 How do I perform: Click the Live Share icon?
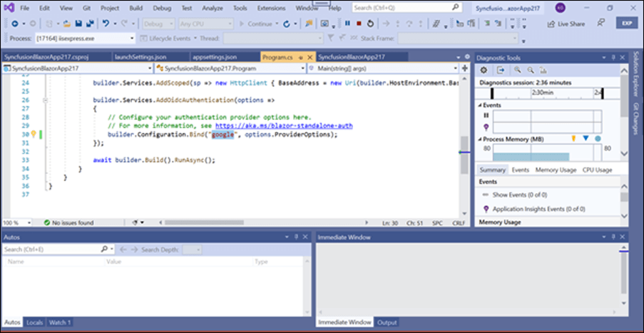point(551,24)
